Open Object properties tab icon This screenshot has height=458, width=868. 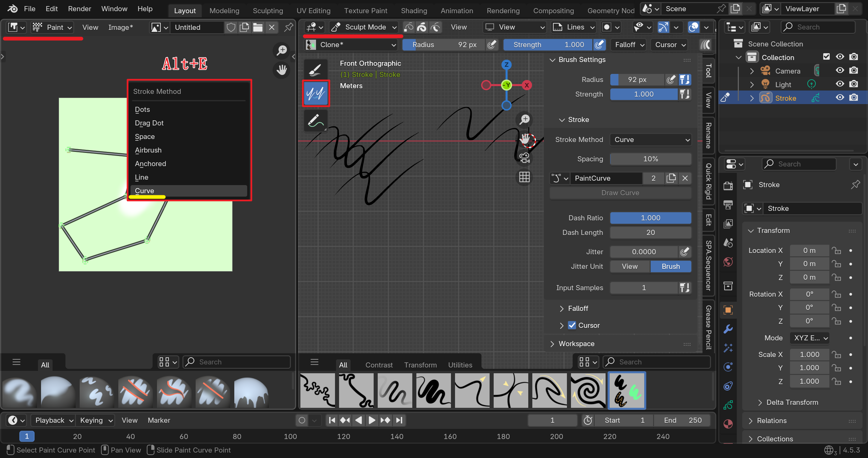728,310
